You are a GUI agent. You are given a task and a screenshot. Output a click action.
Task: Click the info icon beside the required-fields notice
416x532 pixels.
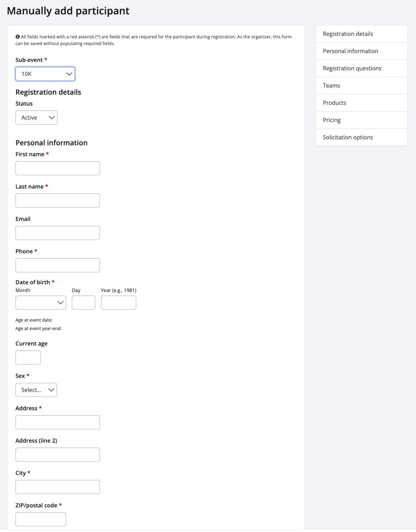click(x=18, y=37)
